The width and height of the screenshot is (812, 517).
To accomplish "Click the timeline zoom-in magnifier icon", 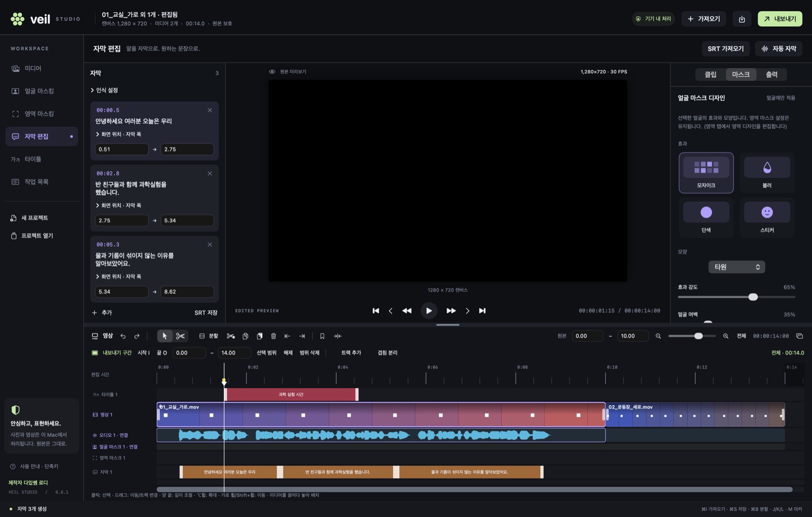I will pos(726,336).
